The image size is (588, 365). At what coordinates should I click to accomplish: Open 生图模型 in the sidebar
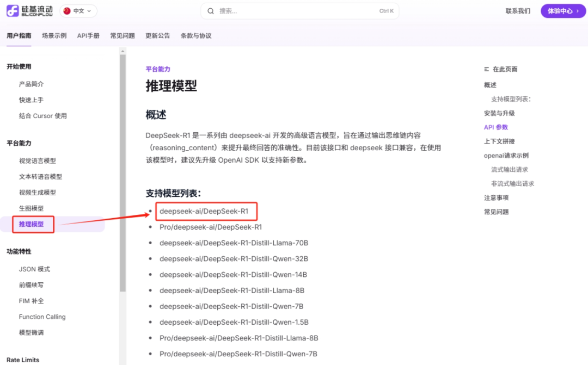(32, 208)
